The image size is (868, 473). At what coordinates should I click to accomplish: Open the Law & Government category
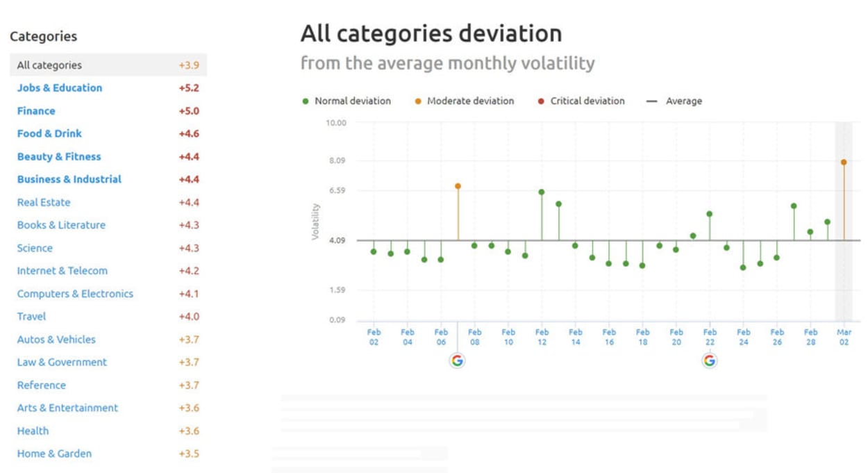tap(62, 362)
